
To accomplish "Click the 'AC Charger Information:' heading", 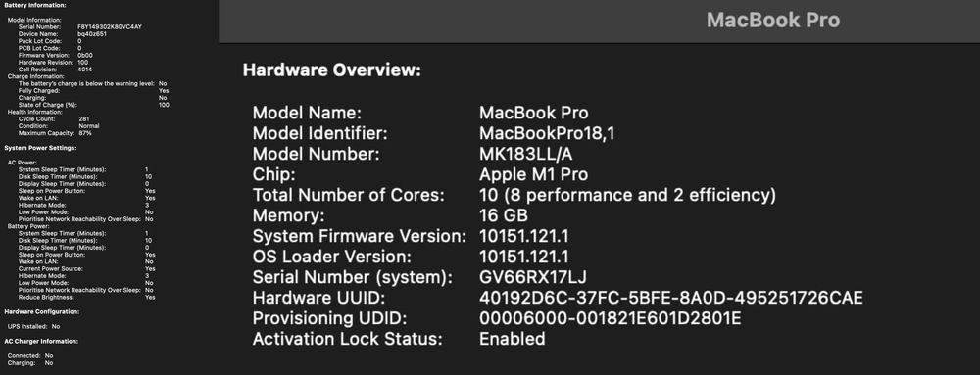I will click(41, 342).
